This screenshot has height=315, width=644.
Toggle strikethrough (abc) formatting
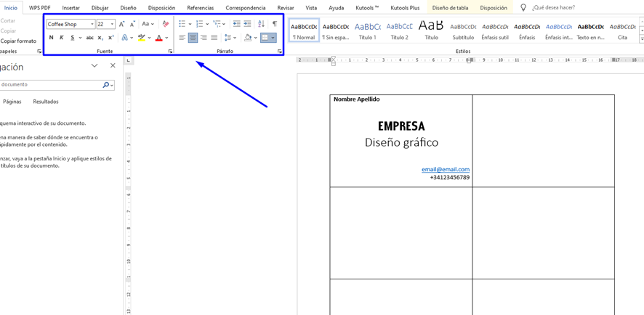[89, 38]
